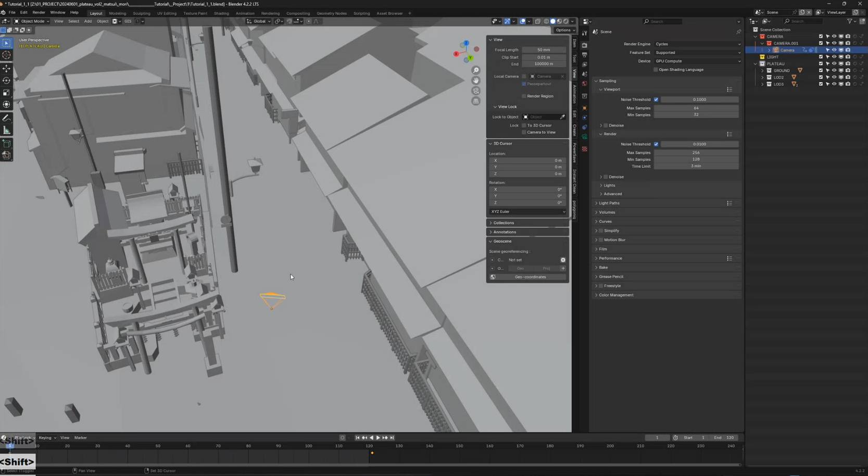This screenshot has height=476, width=868.
Task: Switch to wireframe viewport shading
Action: click(x=546, y=21)
